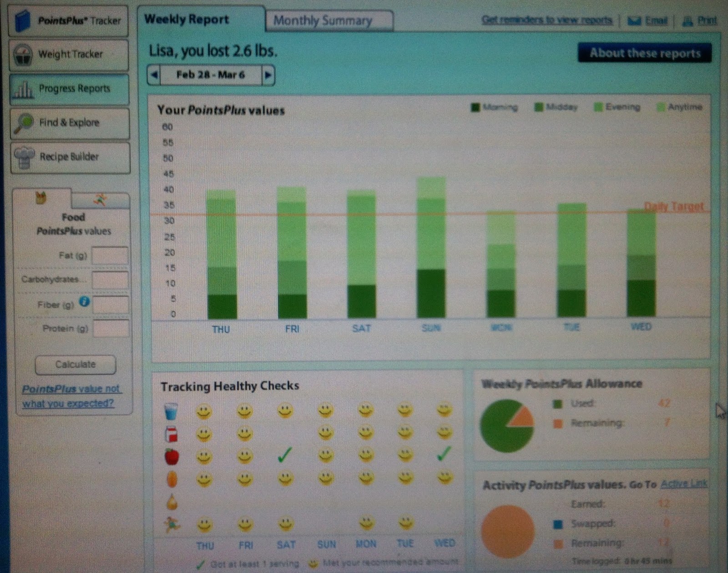The height and width of the screenshot is (573, 728).
Task: Click the MON bar in the chart
Action: point(501,264)
